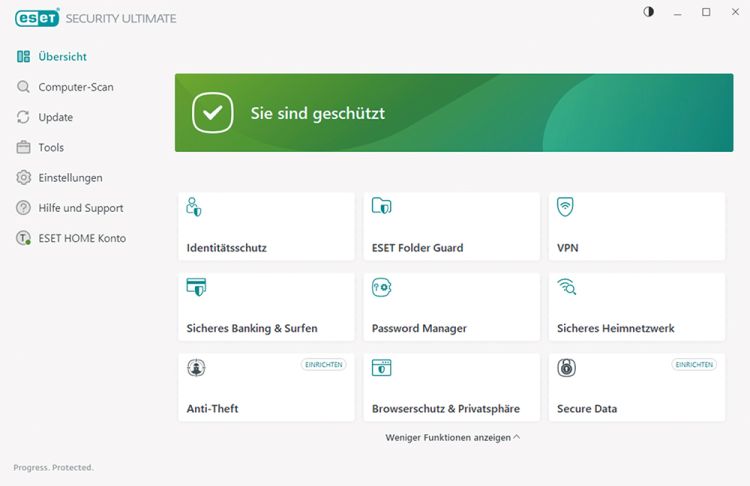Open the Secure Data tile label

(x=587, y=409)
